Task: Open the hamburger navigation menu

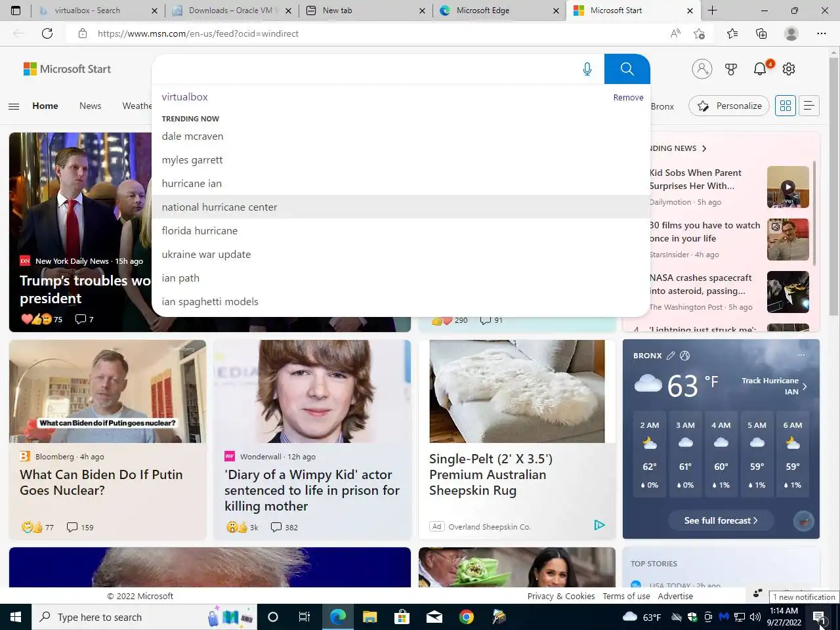Action: point(14,106)
